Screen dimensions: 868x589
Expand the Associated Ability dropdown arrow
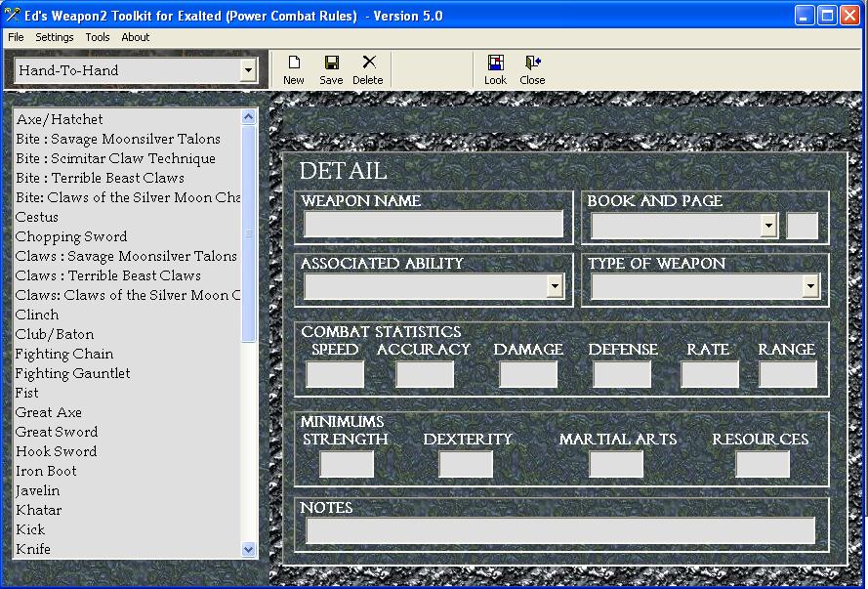pos(555,286)
